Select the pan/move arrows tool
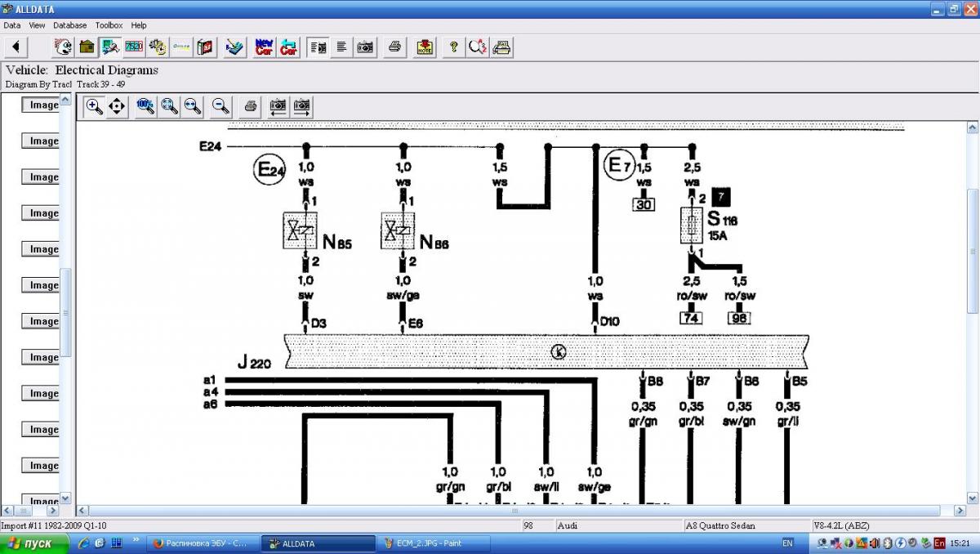Image resolution: width=980 pixels, height=554 pixels. click(x=117, y=106)
